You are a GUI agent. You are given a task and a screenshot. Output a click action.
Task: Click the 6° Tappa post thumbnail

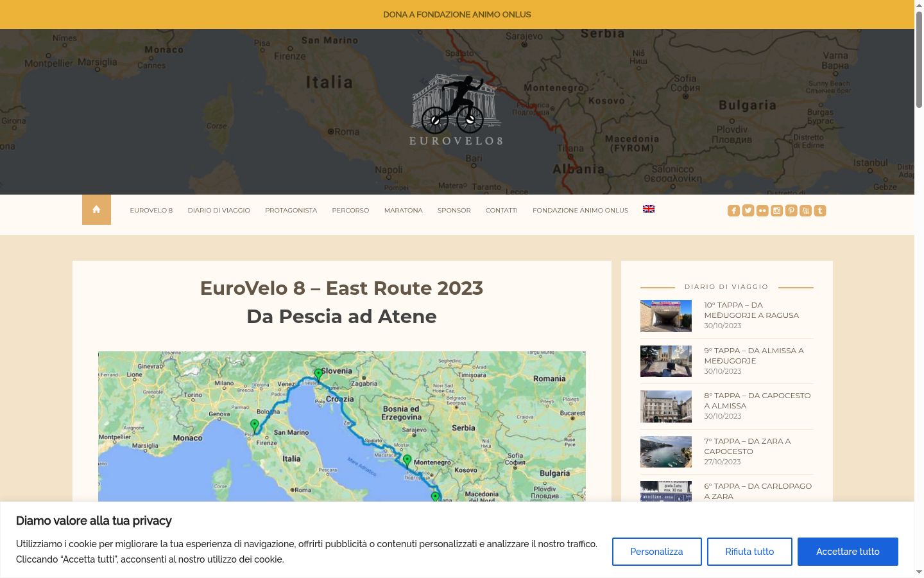pyautogui.click(x=666, y=491)
